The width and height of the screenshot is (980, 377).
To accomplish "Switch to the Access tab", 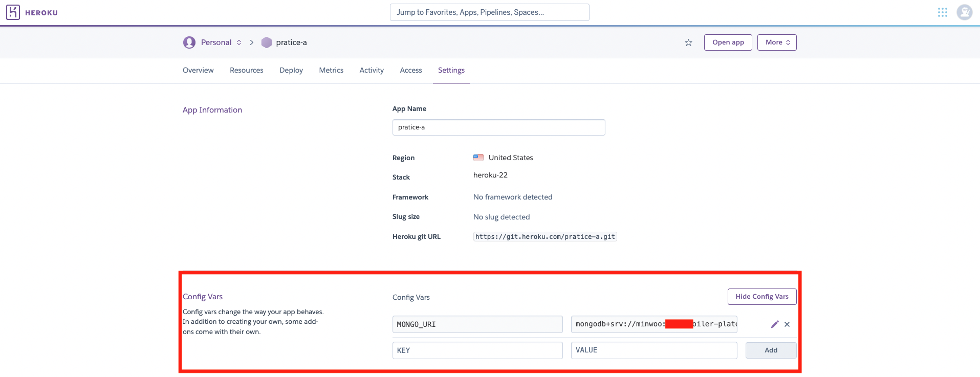I will pos(411,70).
